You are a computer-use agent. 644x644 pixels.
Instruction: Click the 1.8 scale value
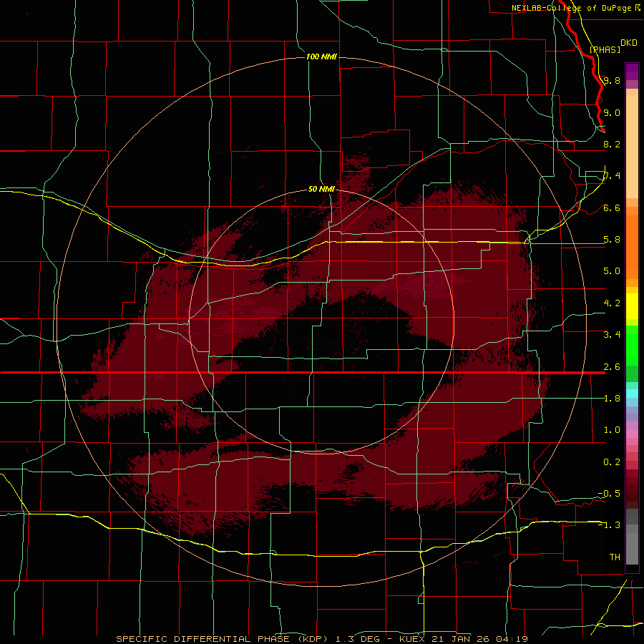pos(612,399)
